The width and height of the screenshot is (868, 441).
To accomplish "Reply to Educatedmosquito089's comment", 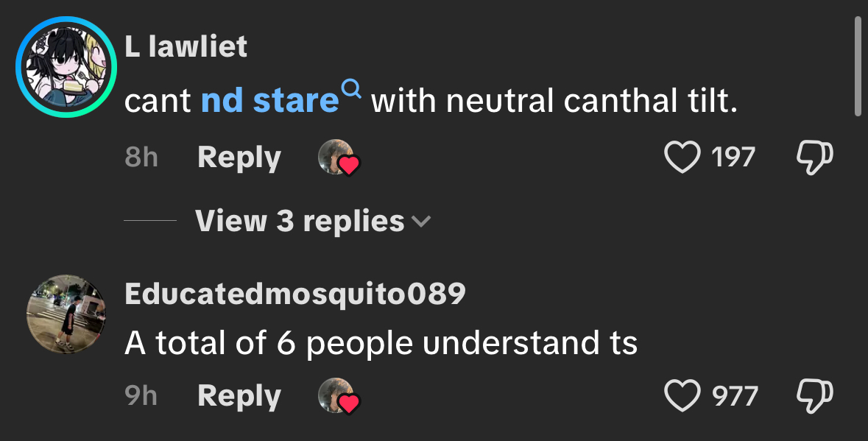I will tap(239, 397).
